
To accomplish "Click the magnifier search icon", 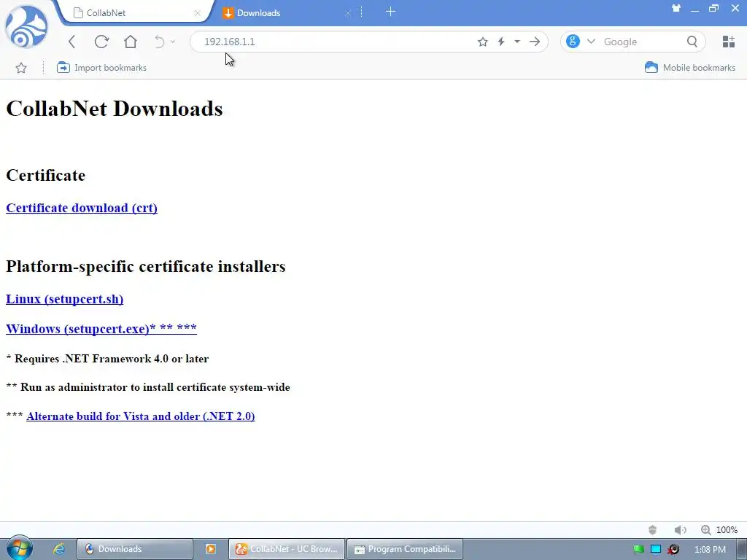I will click(692, 42).
